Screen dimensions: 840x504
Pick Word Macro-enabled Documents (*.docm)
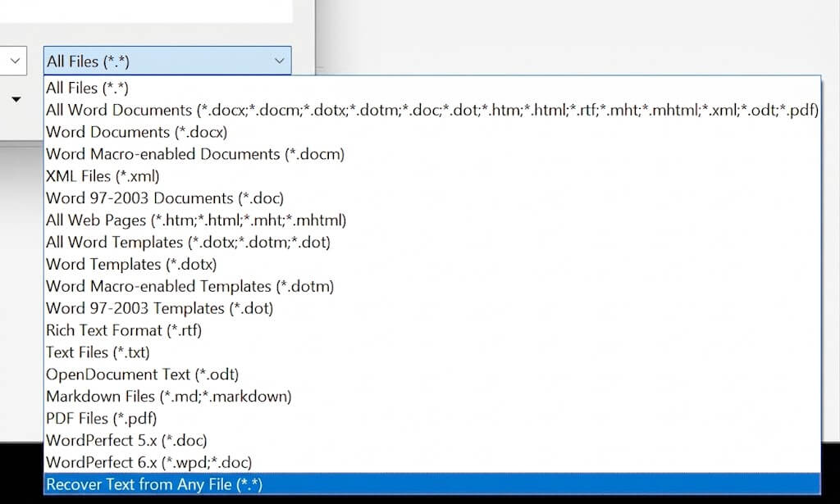pyautogui.click(x=431, y=154)
